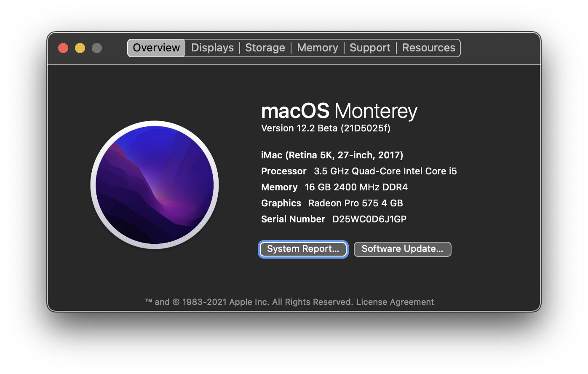Click the 16 GB 2400 MHz DDR4 value
The height and width of the screenshot is (374, 588).
tap(356, 187)
